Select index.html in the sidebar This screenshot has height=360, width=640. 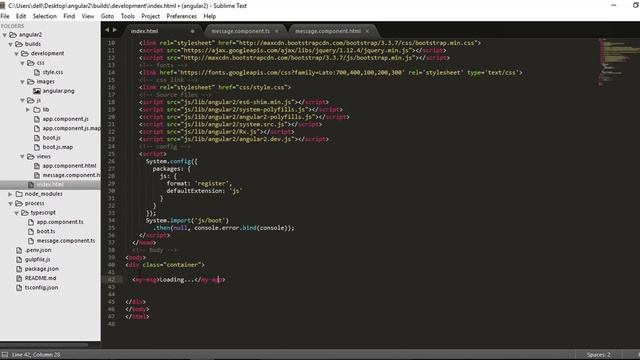[x=50, y=185]
